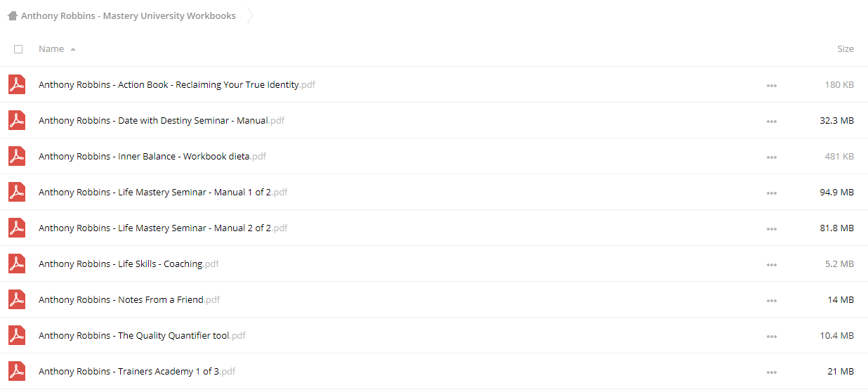Click PDF icon for Inner Balance Workbook
Screen dimensions: 868x390
(17, 157)
